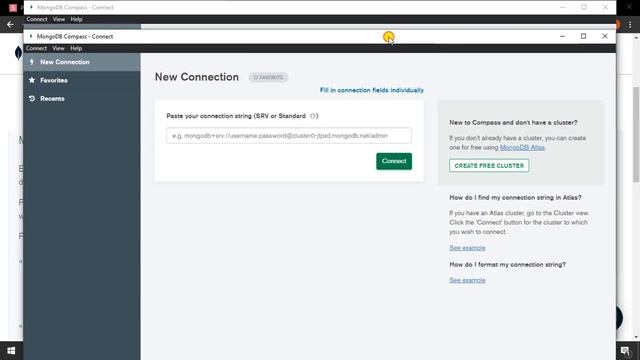Focus the connection string input field

click(x=289, y=136)
